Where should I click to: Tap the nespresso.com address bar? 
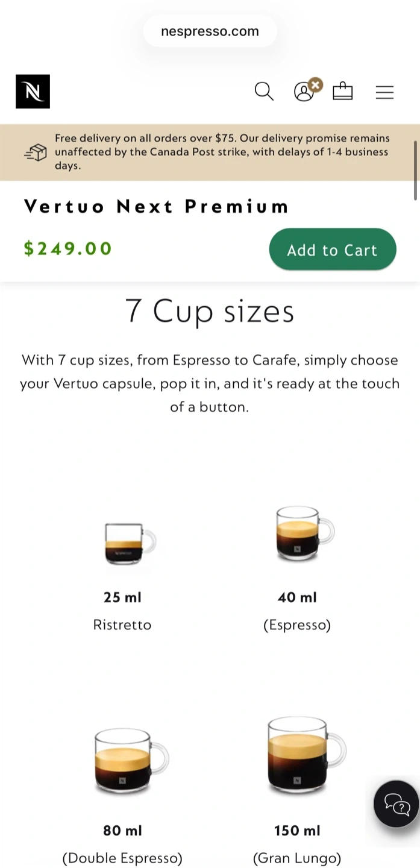(x=210, y=31)
